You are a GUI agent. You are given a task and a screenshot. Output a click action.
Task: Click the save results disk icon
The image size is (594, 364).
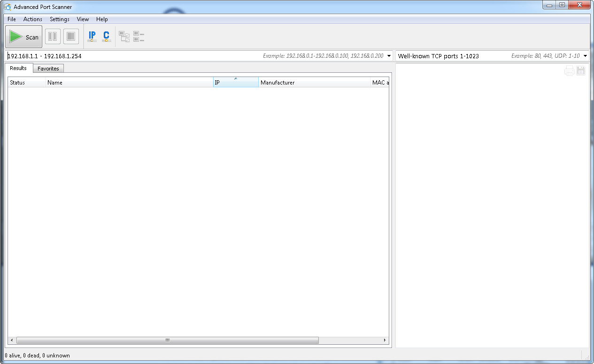[581, 71]
